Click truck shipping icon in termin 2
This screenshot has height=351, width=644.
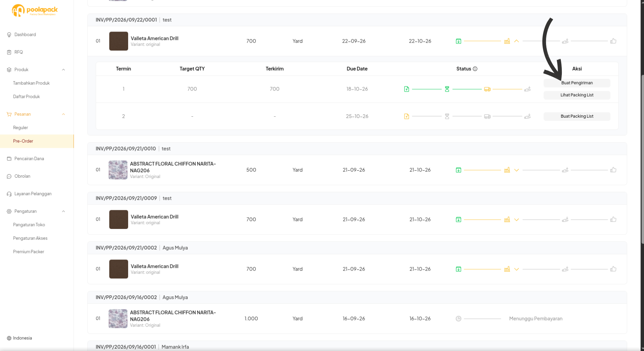click(x=487, y=117)
